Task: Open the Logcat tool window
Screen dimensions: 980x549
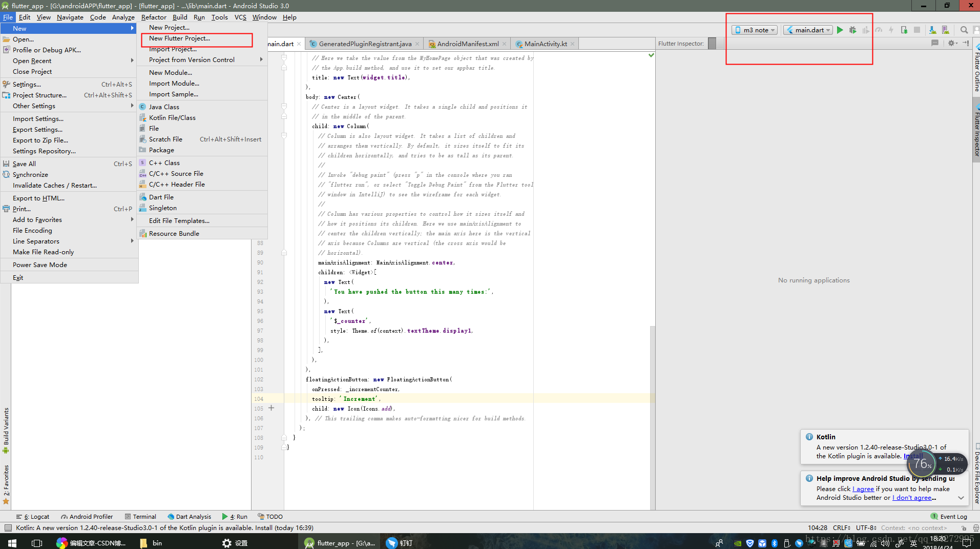Action: [33, 517]
